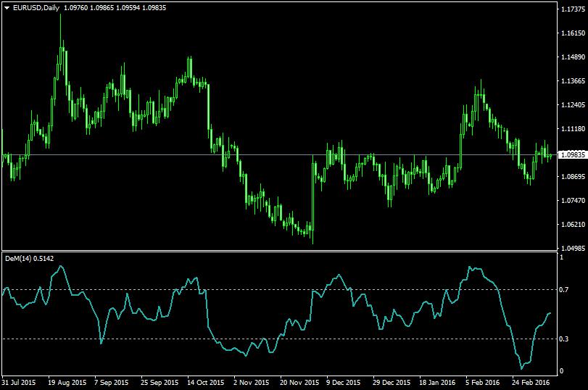This screenshot has height=390, width=588.
Task: Click the separator between price chart and indicator
Action: [279, 252]
